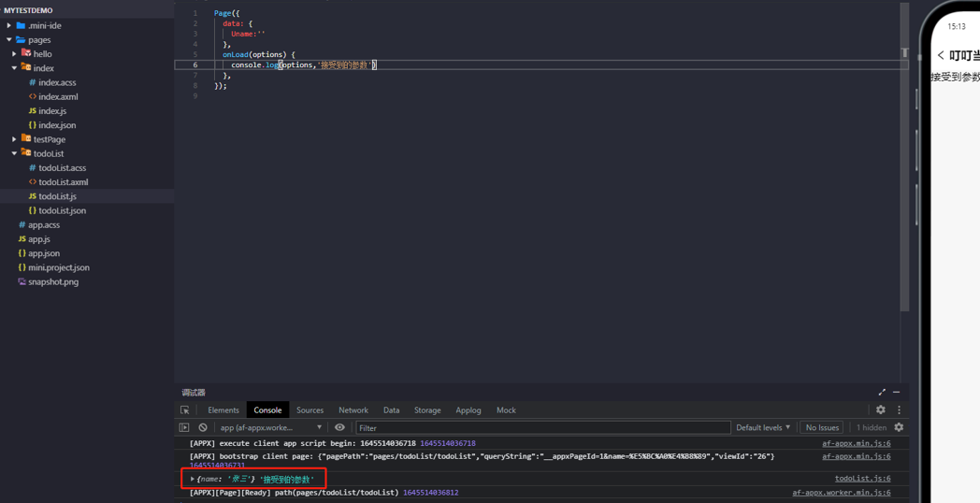Open console settings gear next to 1 hidden

899,427
